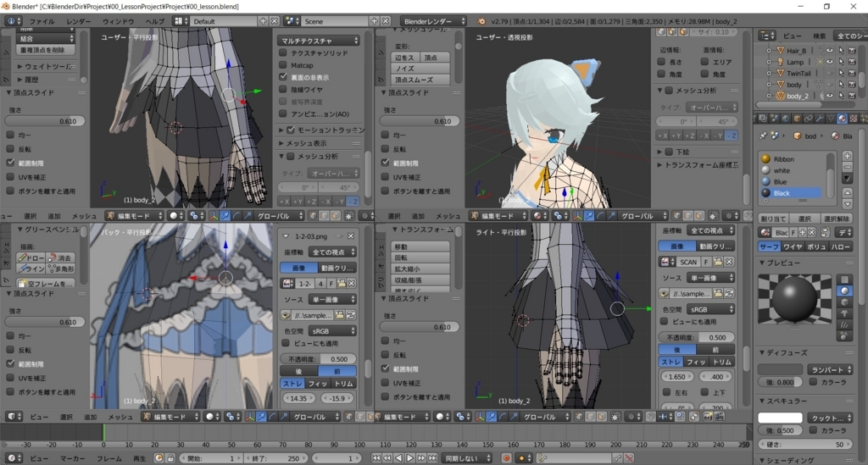
Task: Click the remove material slot minus icon
Action: coord(848,167)
